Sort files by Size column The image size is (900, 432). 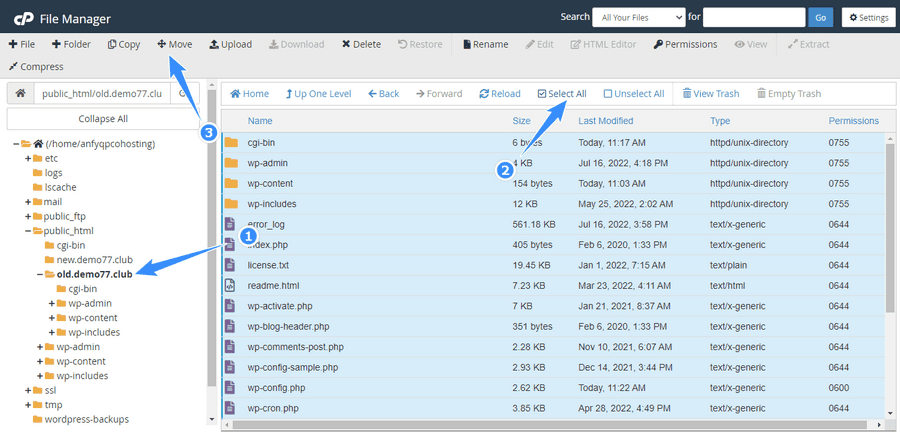point(522,121)
